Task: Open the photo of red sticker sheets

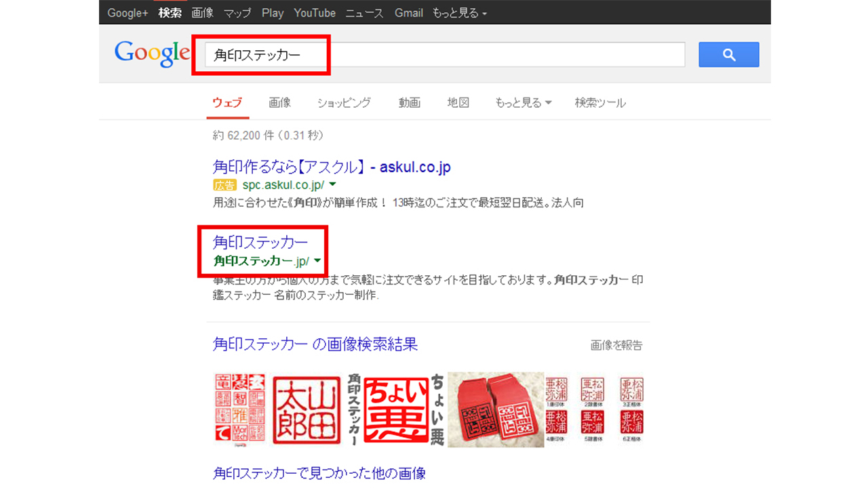Action: coord(496,410)
